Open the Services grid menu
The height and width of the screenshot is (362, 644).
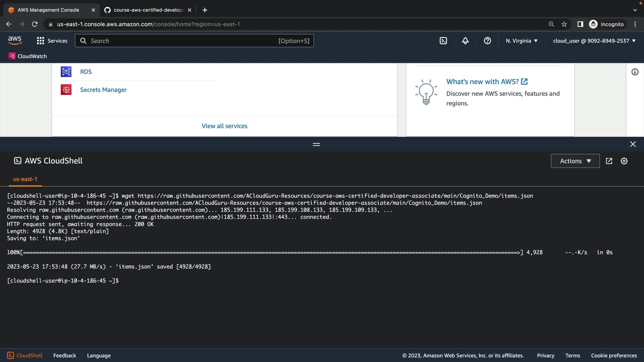[52, 41]
